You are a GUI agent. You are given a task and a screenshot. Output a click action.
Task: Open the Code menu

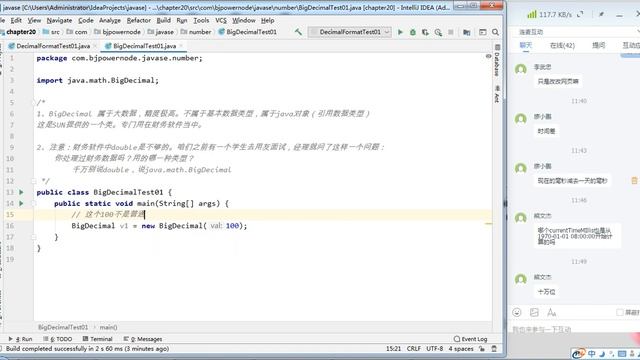tap(86, 20)
